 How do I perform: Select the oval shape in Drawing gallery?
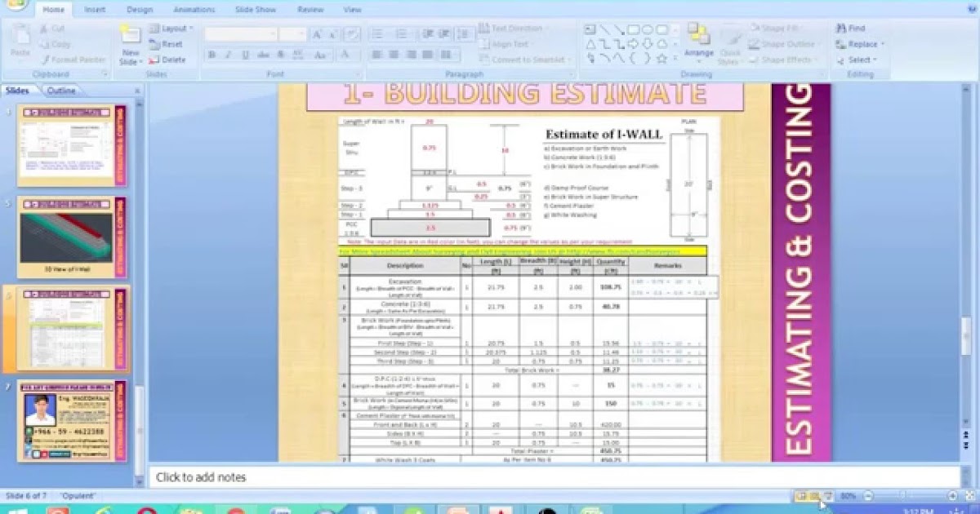[648, 29]
